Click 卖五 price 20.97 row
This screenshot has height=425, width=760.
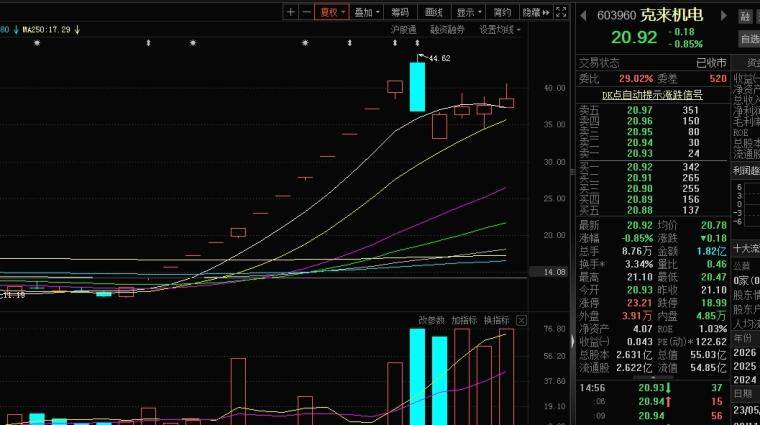(652, 110)
